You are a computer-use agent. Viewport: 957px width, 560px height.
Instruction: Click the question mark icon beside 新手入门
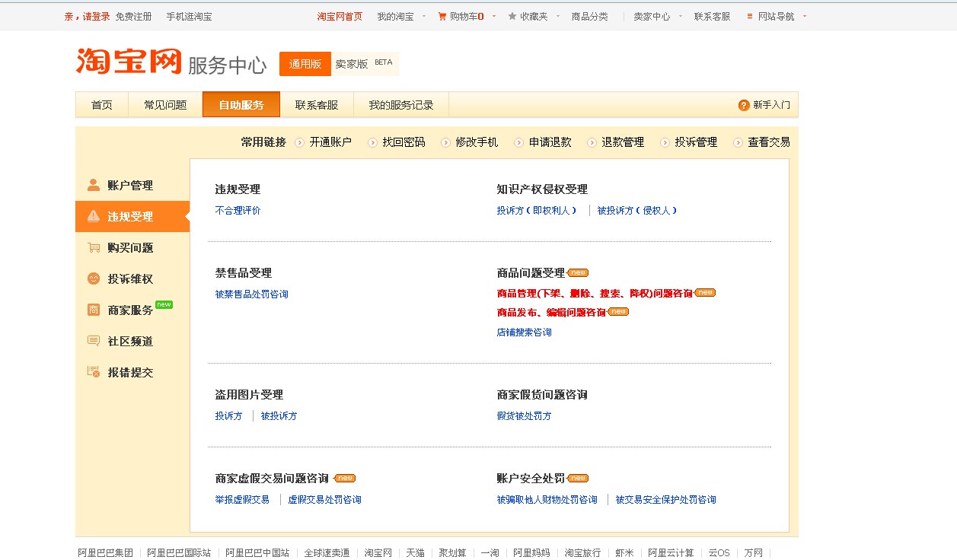click(x=744, y=105)
